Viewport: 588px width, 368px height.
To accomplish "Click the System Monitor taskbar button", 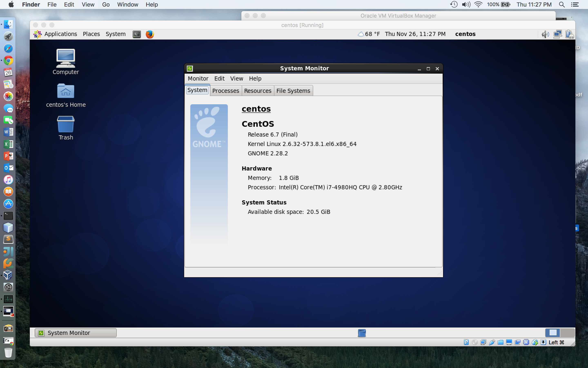I will click(76, 333).
